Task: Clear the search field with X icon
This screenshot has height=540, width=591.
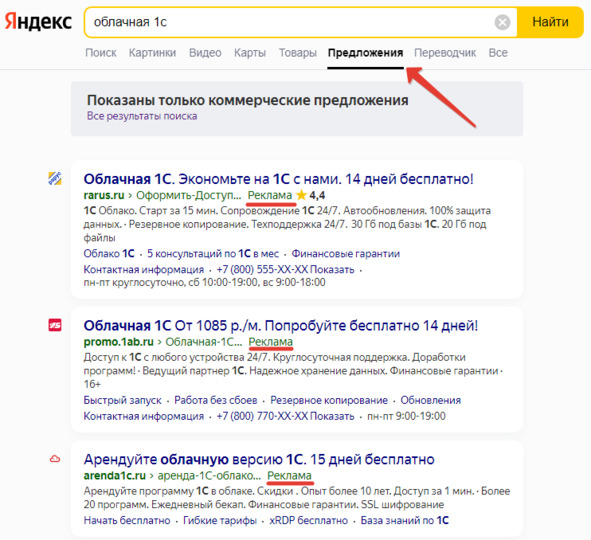Action: [x=502, y=22]
